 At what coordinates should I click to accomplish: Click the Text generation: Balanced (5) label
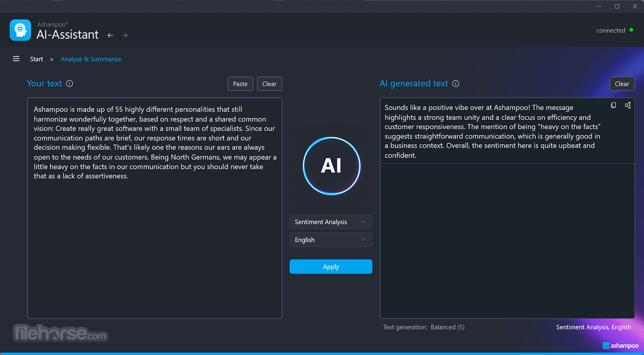[424, 327]
